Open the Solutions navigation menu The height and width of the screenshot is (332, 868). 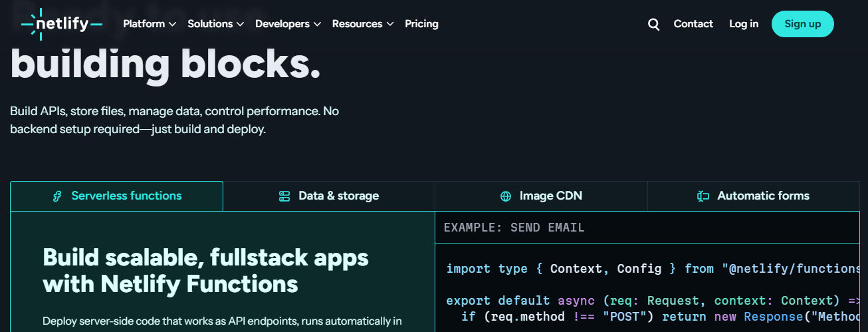[x=216, y=24]
